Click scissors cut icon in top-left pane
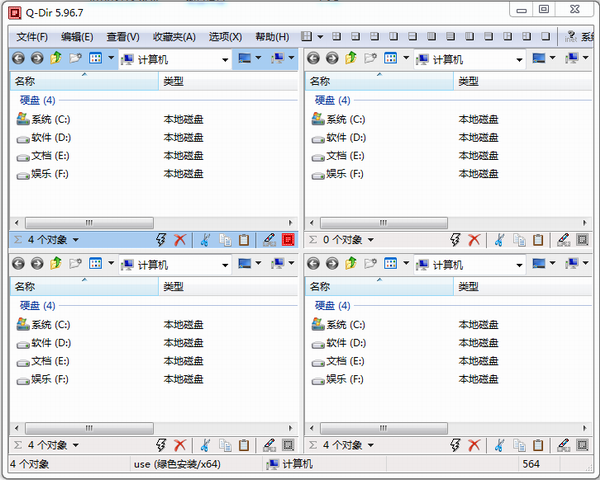 (x=205, y=240)
